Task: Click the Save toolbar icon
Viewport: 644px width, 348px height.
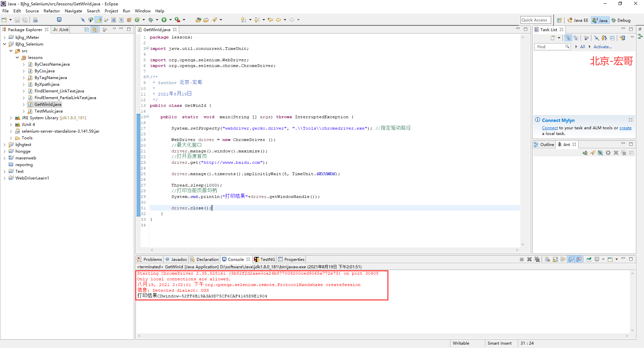Action: coord(17,20)
